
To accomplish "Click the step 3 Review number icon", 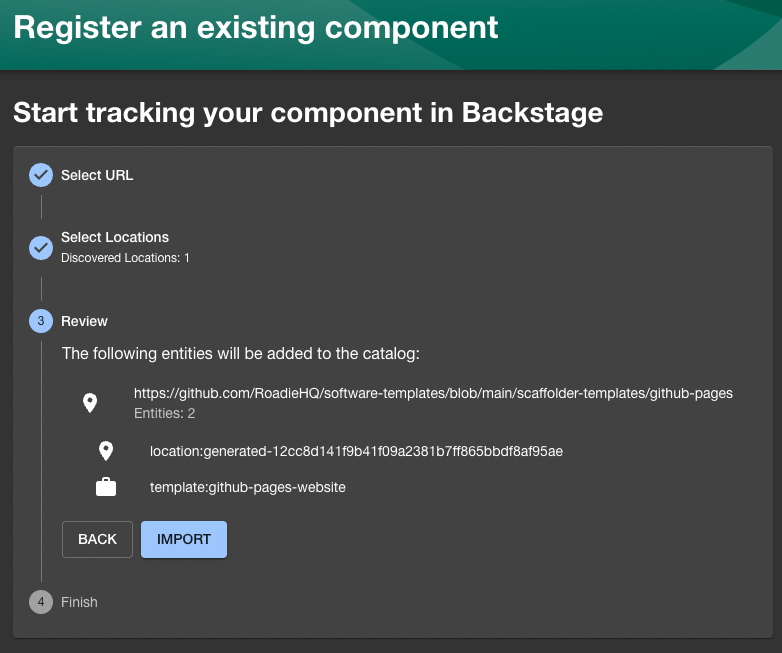I will point(41,321).
